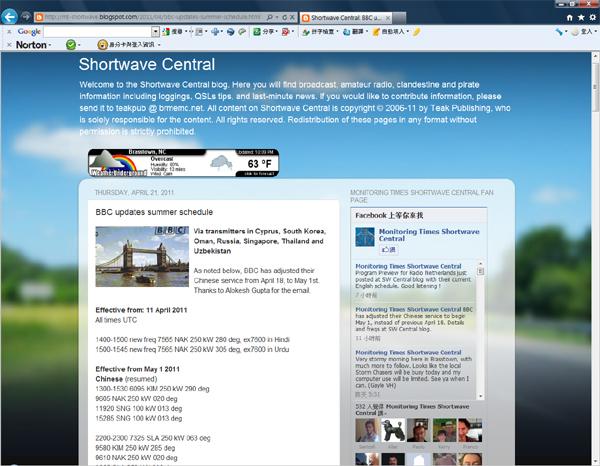Click the stop loading X in the address bar

(x=292, y=17)
